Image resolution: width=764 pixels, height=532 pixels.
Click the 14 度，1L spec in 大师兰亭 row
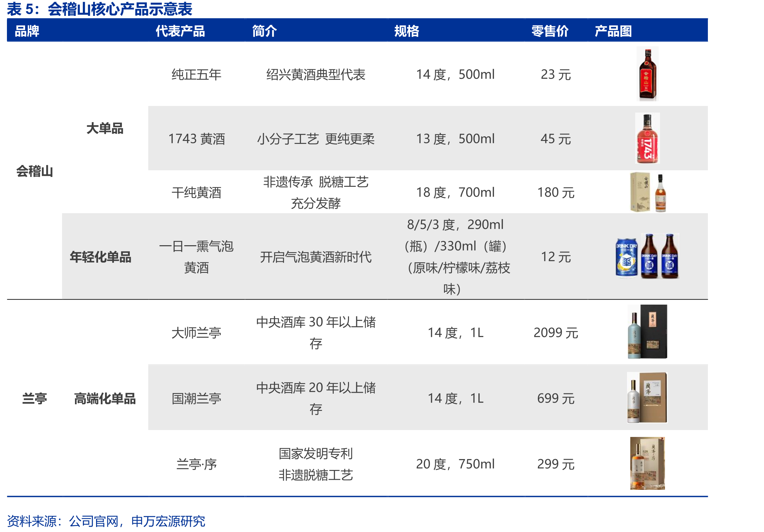click(x=455, y=333)
